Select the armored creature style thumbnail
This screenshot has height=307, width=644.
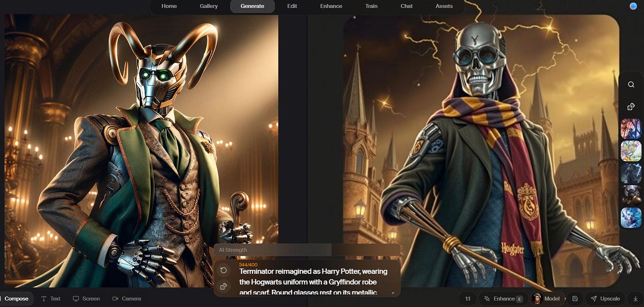tap(631, 195)
